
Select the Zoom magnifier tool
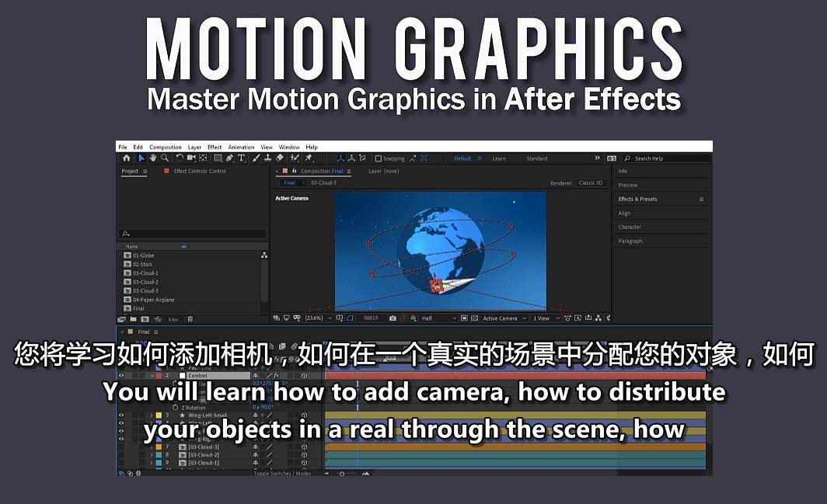[x=165, y=158]
